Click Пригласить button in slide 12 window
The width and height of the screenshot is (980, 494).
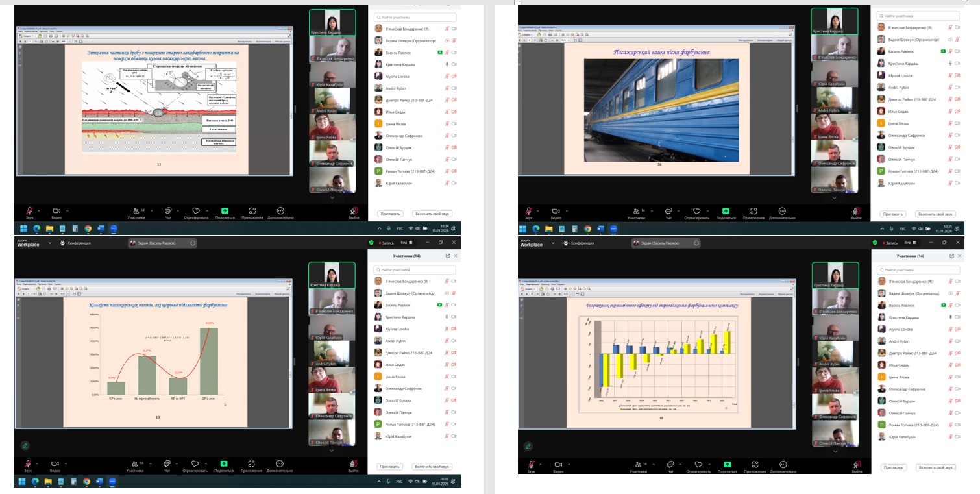point(389,214)
